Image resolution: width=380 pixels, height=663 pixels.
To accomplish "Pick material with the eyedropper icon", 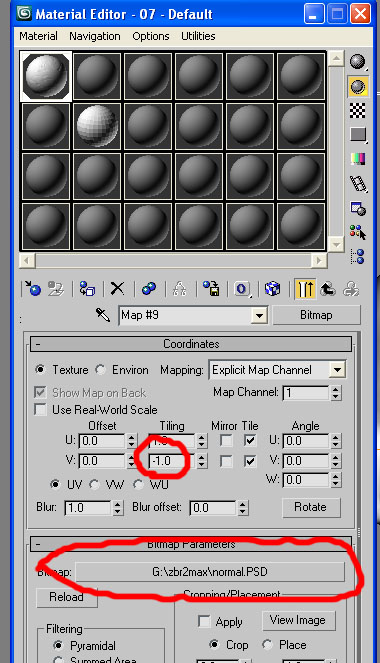I will [103, 315].
